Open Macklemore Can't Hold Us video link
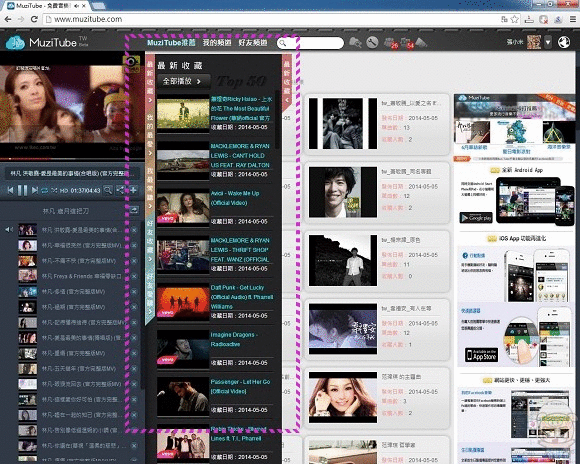Viewport: 580px width, 464px height. (240, 155)
